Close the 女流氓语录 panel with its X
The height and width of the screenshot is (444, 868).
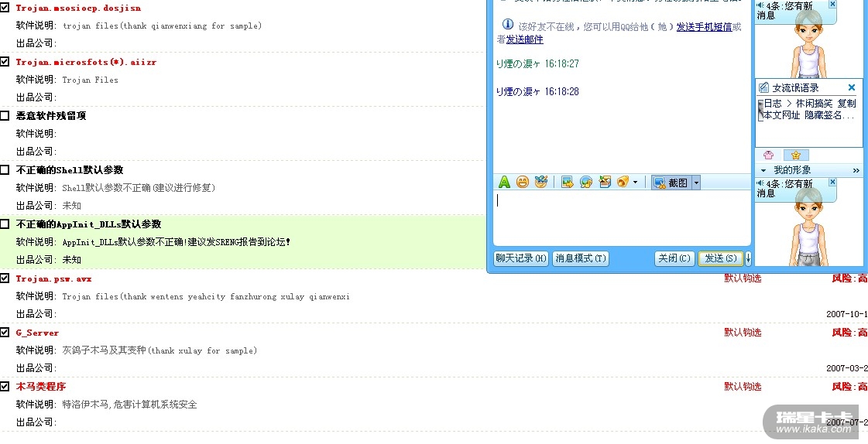[852, 87]
